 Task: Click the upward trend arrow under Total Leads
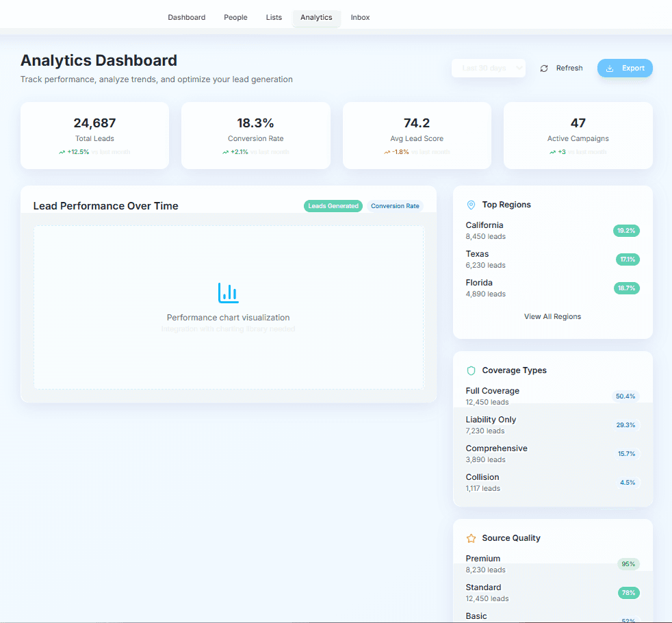(x=65, y=151)
